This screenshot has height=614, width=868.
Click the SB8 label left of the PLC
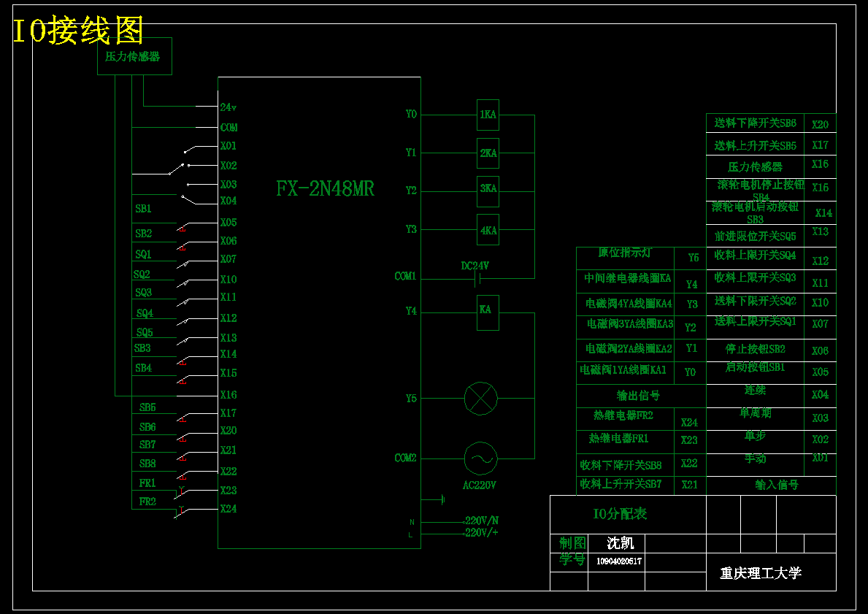point(147,464)
